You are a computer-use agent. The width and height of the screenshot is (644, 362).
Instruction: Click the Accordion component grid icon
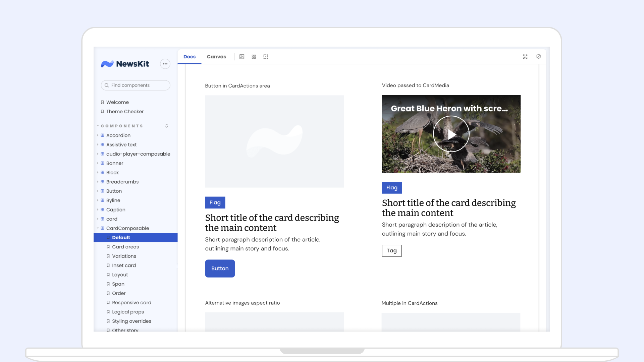(102, 135)
